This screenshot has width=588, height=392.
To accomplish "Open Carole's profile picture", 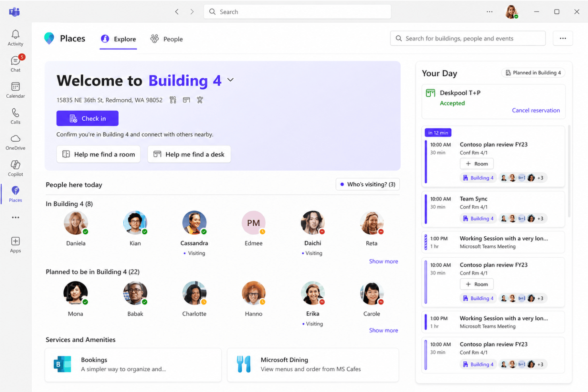I will pos(372,293).
